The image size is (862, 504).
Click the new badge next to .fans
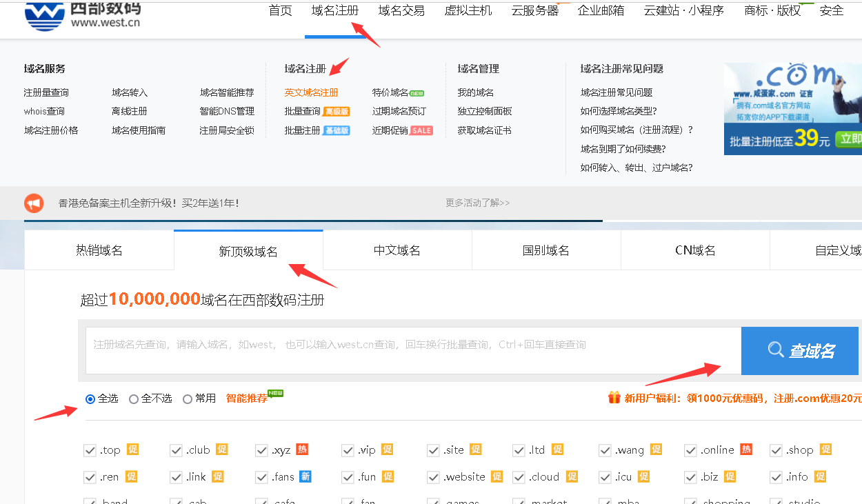point(305,476)
